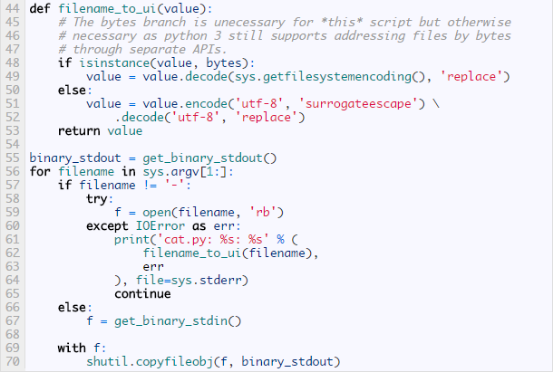Click the with f: statement
Viewport: 554px width, 373px height.
coord(82,348)
